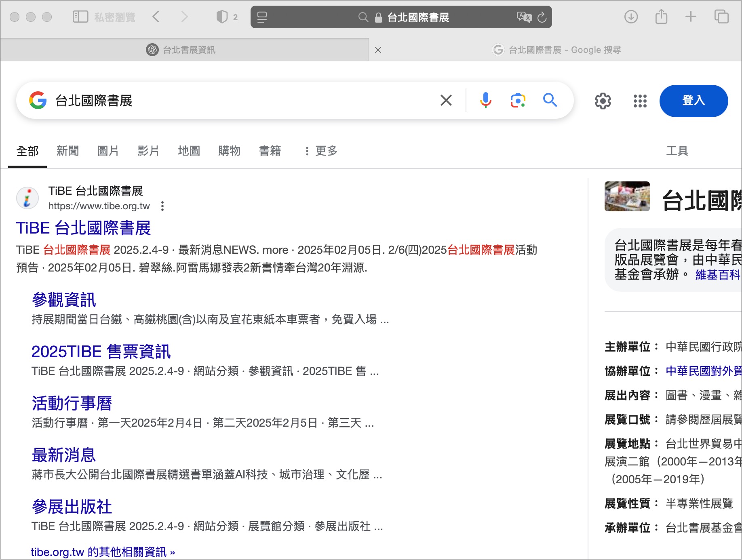Screen dimensions: 742x560
Task: Focus the Safari address bar
Action: (x=401, y=17)
